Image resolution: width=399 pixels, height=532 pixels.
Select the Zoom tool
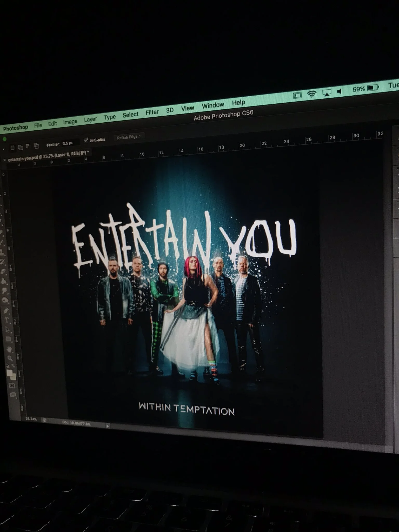click(x=10, y=358)
